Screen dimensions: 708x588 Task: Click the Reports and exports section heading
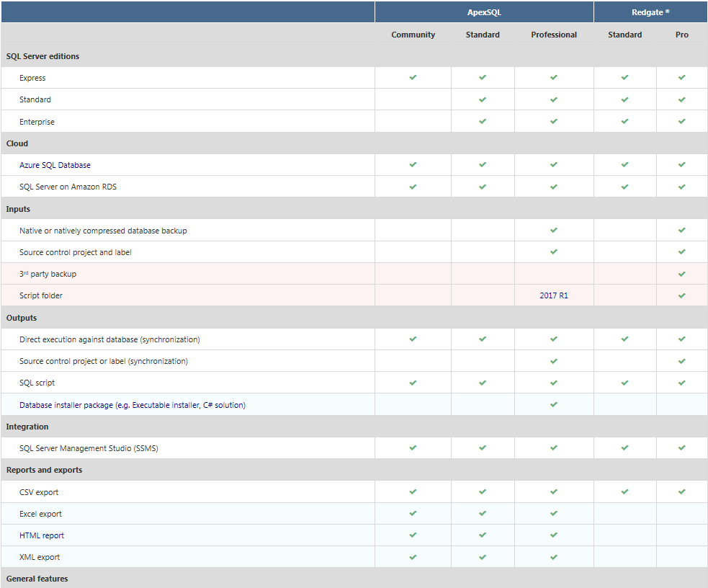point(44,470)
